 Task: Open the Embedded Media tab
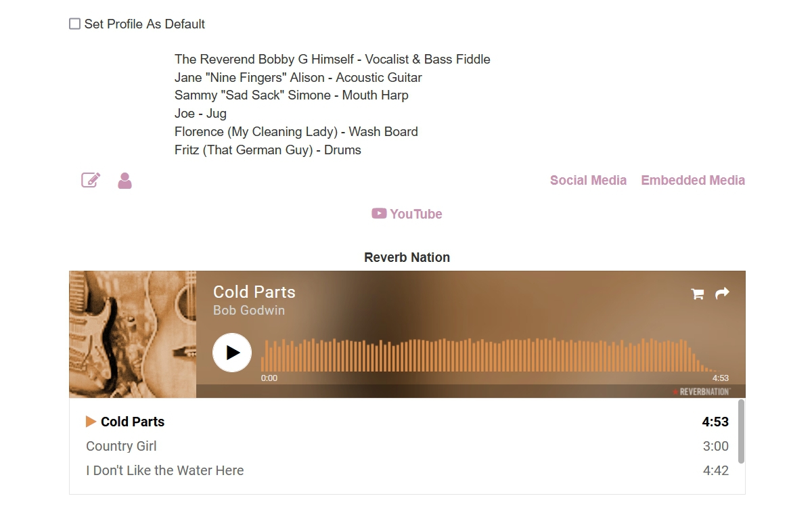click(x=693, y=180)
